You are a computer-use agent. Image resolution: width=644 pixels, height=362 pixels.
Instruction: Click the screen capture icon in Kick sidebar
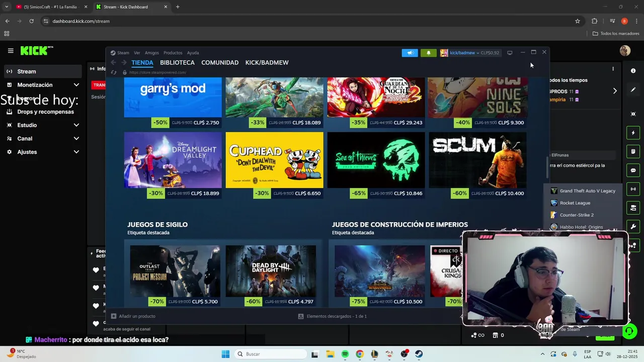point(633,114)
